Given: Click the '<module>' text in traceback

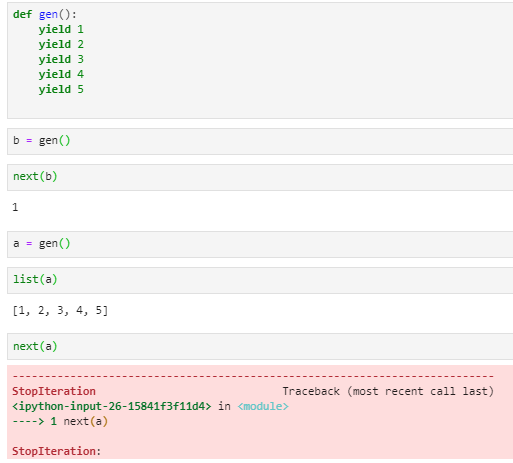Looking at the screenshot, I should click(x=263, y=406).
